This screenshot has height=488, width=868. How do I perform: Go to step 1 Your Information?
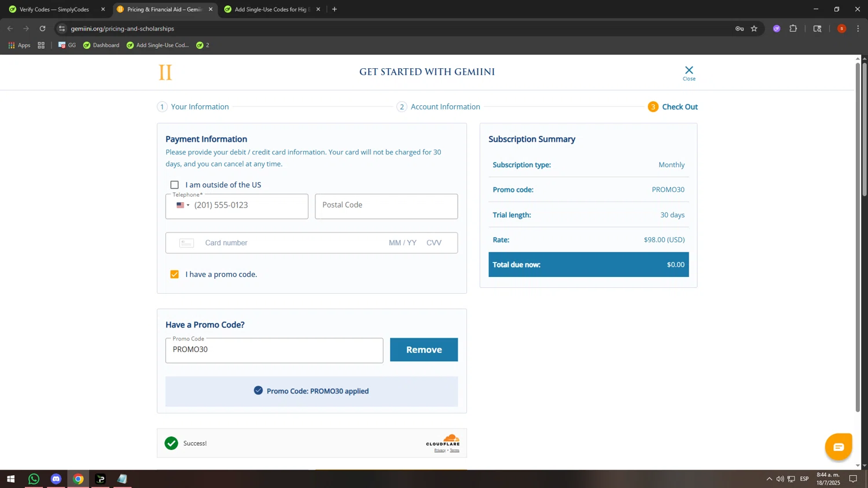point(193,107)
